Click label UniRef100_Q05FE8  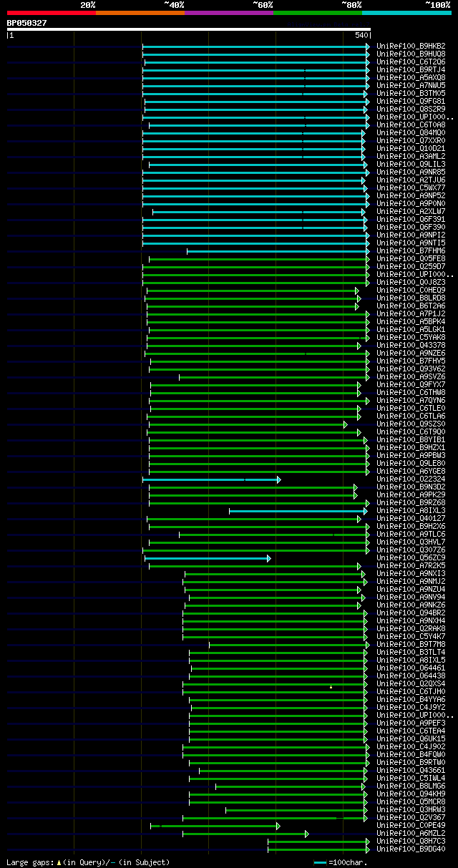click(411, 258)
